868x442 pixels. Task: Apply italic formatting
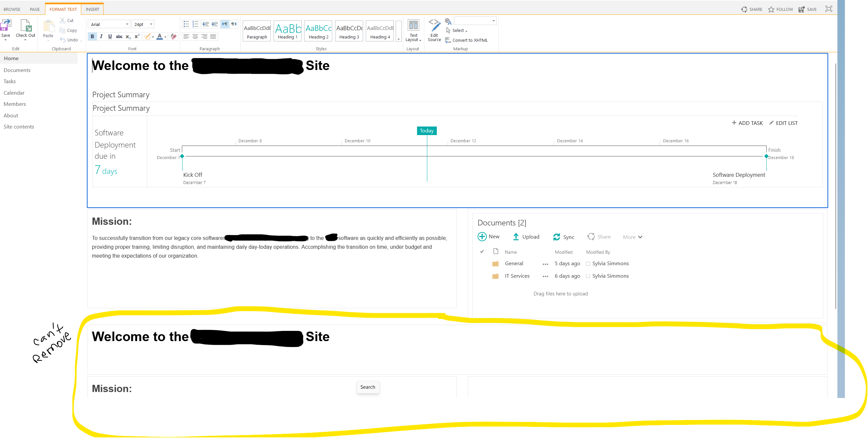pyautogui.click(x=101, y=36)
